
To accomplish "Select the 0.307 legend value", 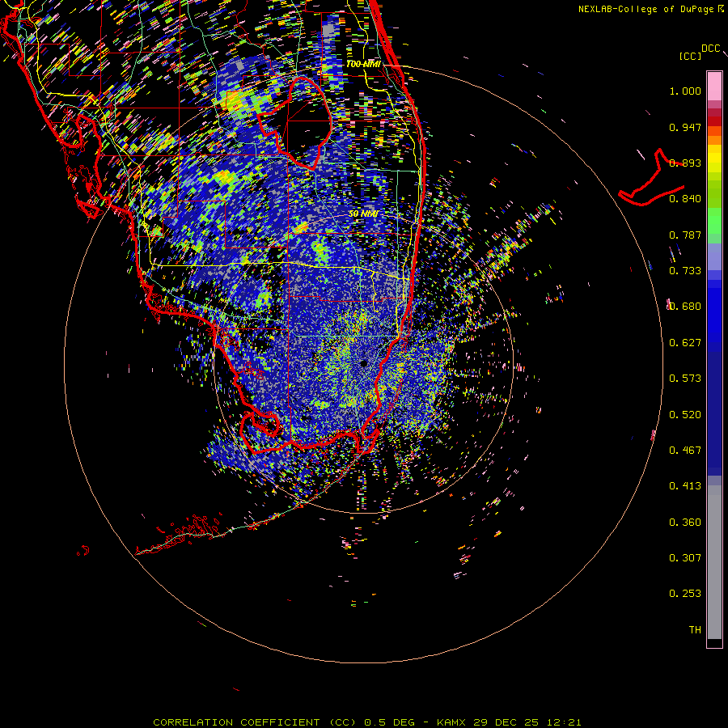I will point(685,558).
